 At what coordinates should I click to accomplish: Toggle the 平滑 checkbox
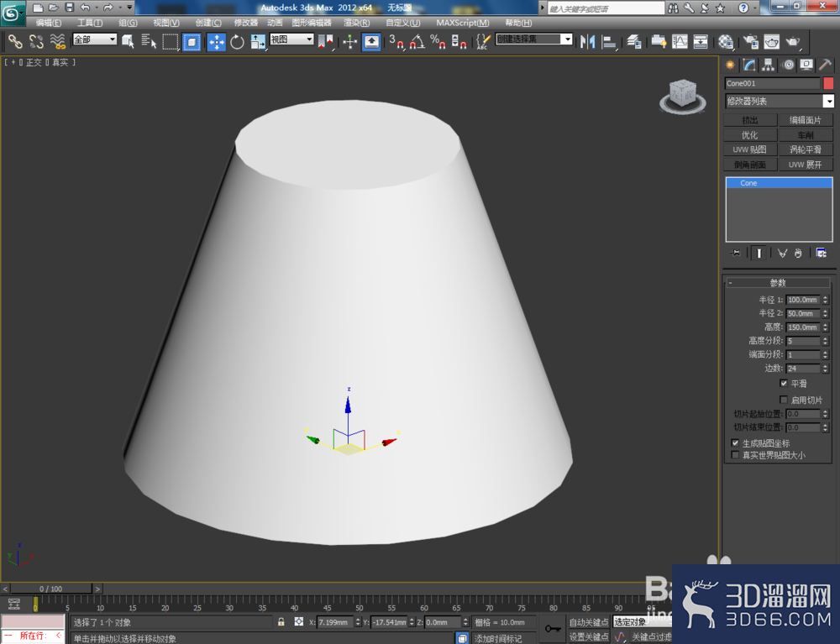click(784, 384)
